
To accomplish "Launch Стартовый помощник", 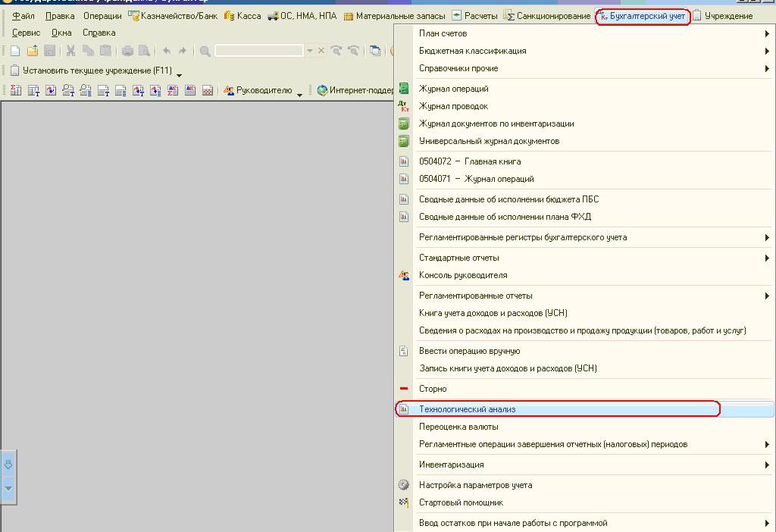I will pyautogui.click(x=585, y=502).
